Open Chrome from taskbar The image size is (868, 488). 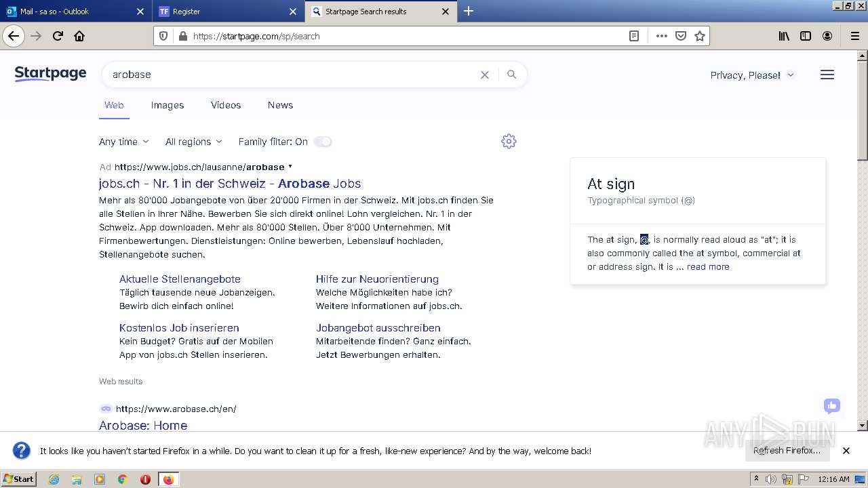click(x=123, y=479)
